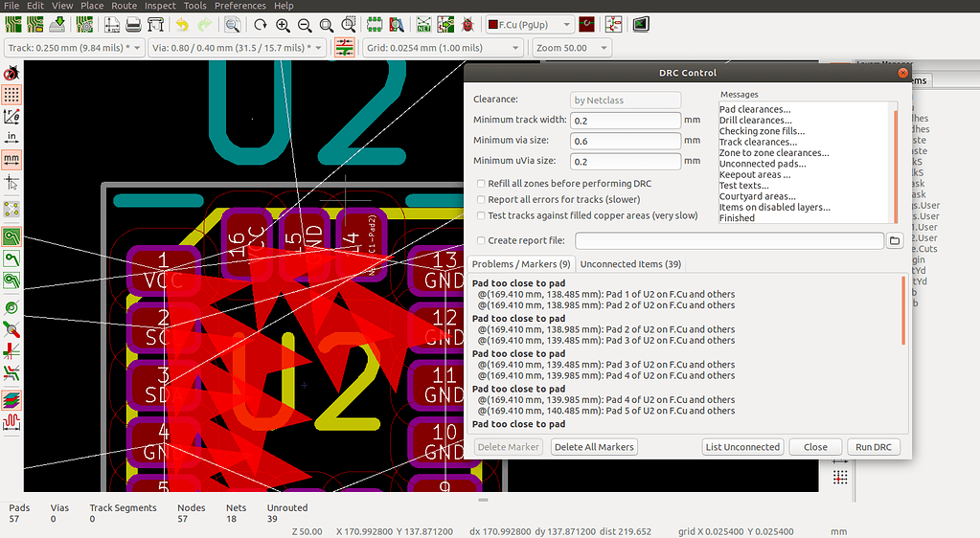The image size is (980, 538).
Task: Enable Create report file checkbox
Action: click(481, 240)
